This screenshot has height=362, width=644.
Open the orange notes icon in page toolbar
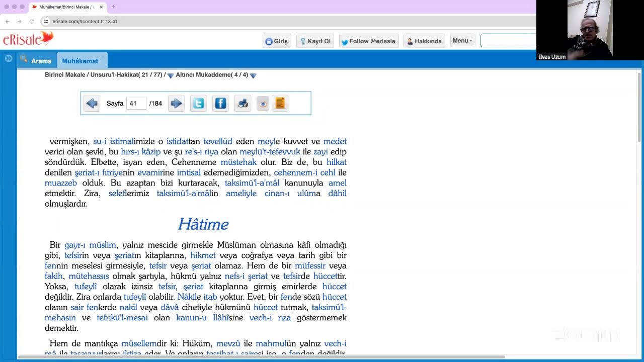[280, 104]
